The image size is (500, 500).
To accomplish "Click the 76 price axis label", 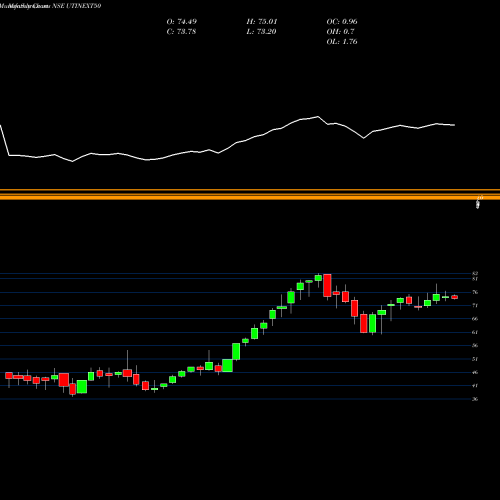I will 475,292.
